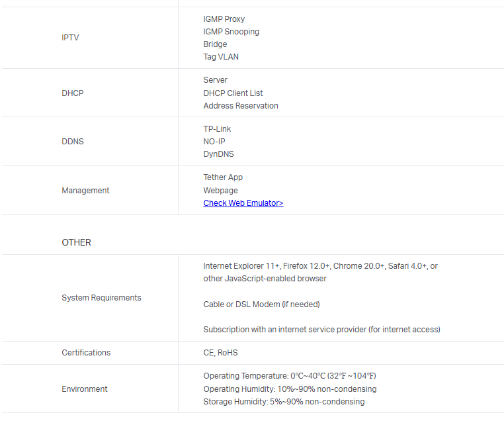Image resolution: width=504 pixels, height=421 pixels.
Task: Click the System Requirements label
Action: point(101,298)
